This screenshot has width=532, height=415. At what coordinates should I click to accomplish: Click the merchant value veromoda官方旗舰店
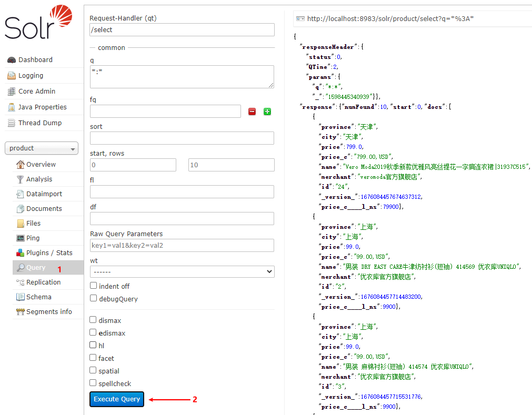point(389,177)
